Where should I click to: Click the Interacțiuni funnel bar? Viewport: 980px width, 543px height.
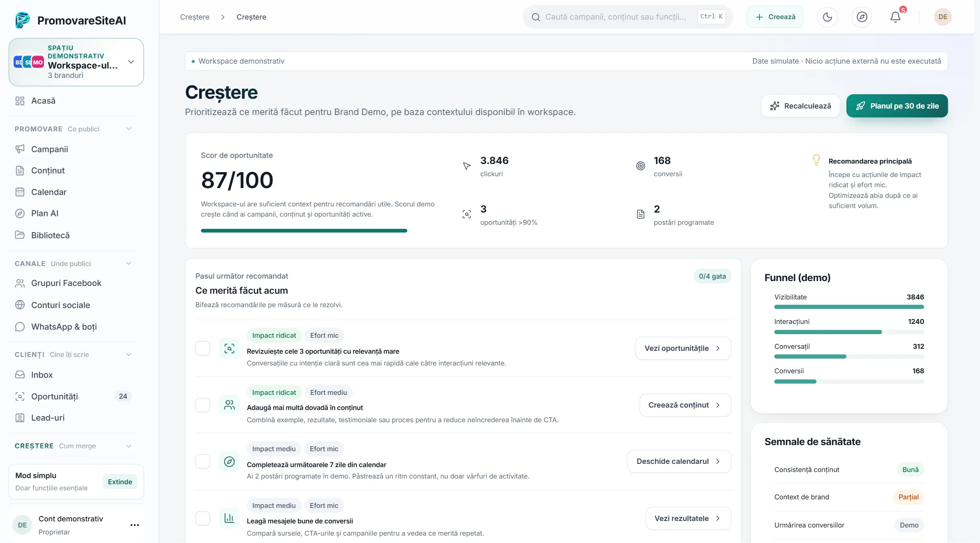point(849,332)
